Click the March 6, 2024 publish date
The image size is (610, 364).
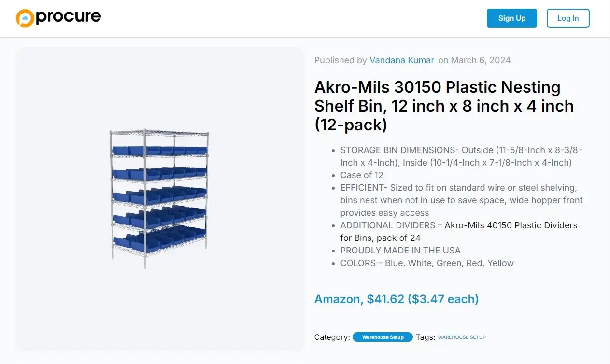coord(480,60)
